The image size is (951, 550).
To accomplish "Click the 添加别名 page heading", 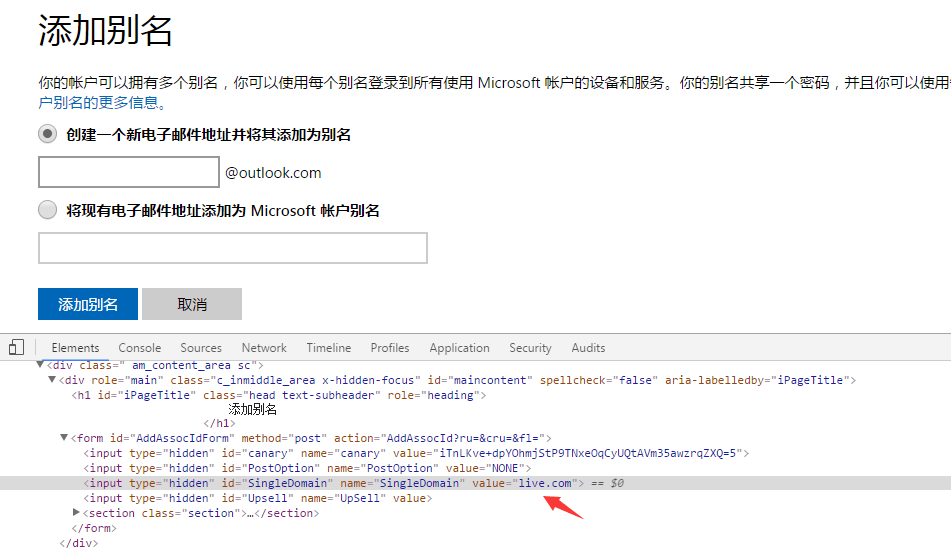I will 105,30.
